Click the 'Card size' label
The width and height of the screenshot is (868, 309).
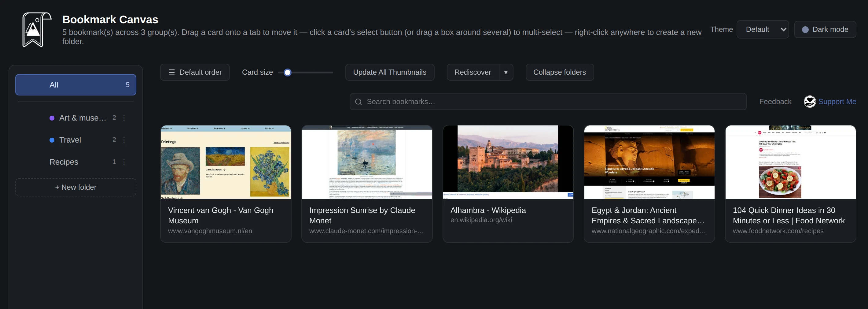click(x=257, y=73)
